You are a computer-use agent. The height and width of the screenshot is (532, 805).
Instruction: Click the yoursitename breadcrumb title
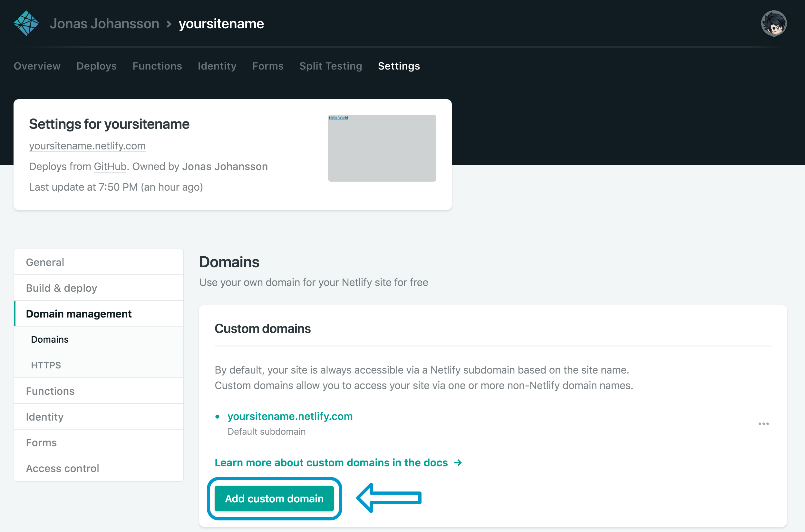point(221,24)
